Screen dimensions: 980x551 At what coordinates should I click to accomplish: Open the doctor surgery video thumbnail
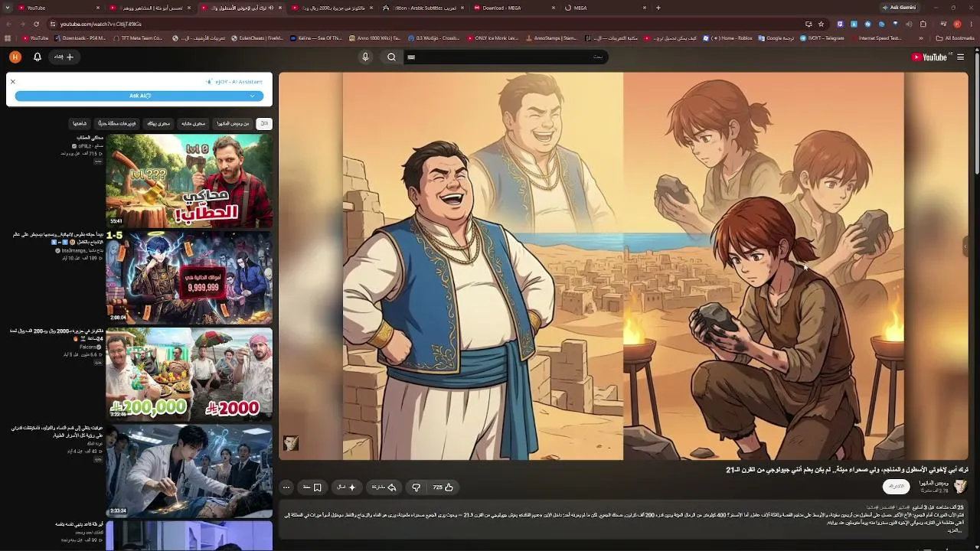pyautogui.click(x=189, y=471)
